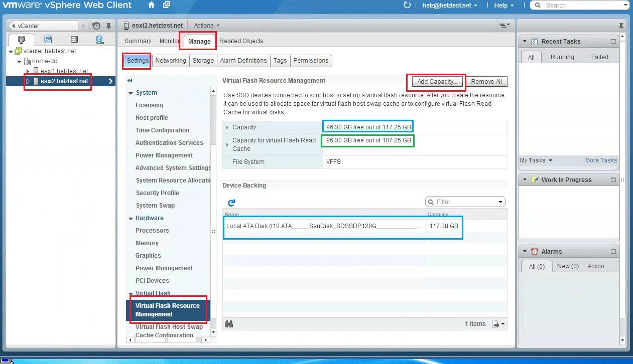Collapse the Virtual Flash settings section

click(131, 293)
